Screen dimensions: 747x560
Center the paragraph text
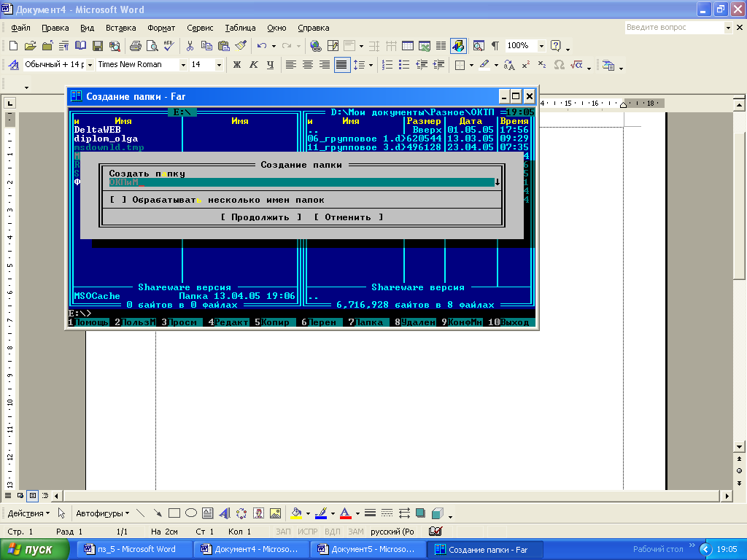[308, 65]
